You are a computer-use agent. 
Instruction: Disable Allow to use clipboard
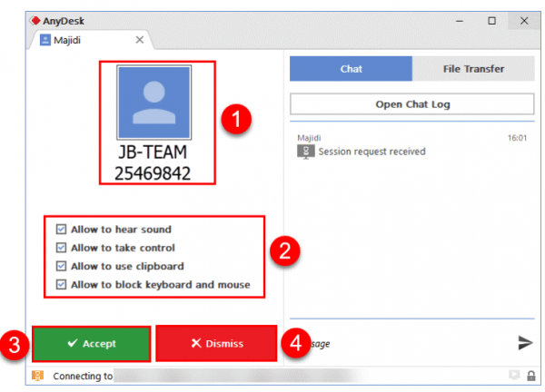click(61, 266)
